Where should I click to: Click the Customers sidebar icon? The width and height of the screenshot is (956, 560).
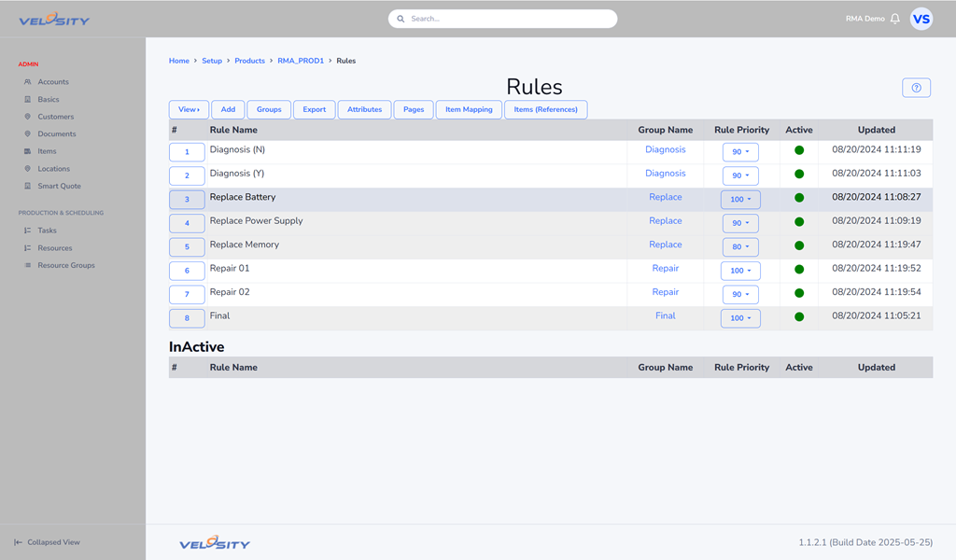[28, 117]
